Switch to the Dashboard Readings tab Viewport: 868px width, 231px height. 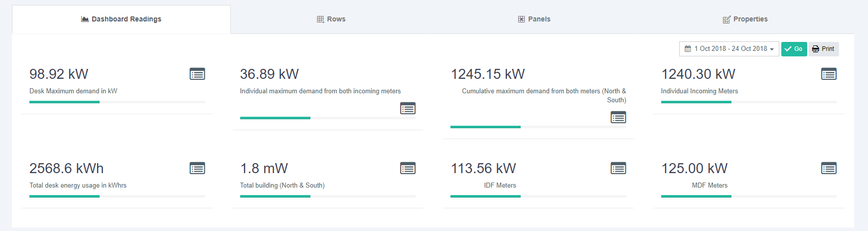coord(121,19)
